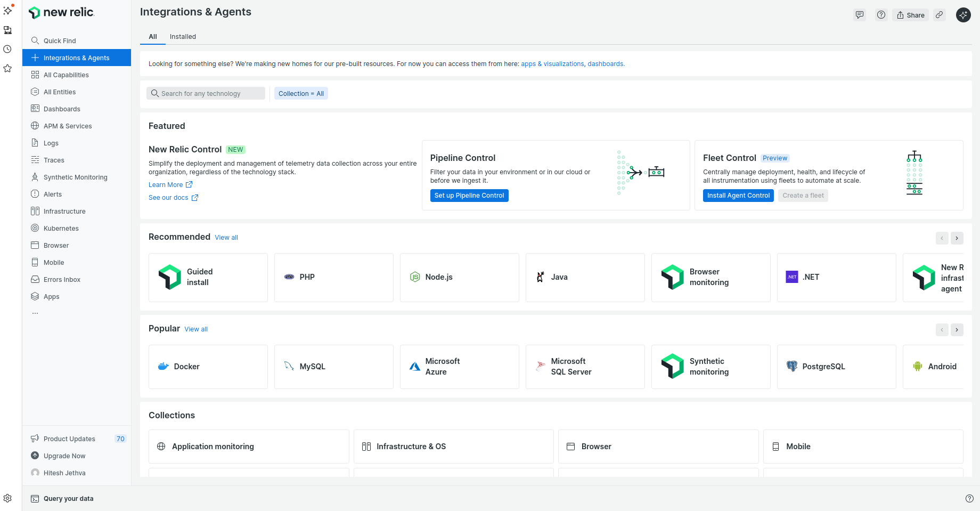
Task: Click the help question mark icon in header
Action: point(881,15)
